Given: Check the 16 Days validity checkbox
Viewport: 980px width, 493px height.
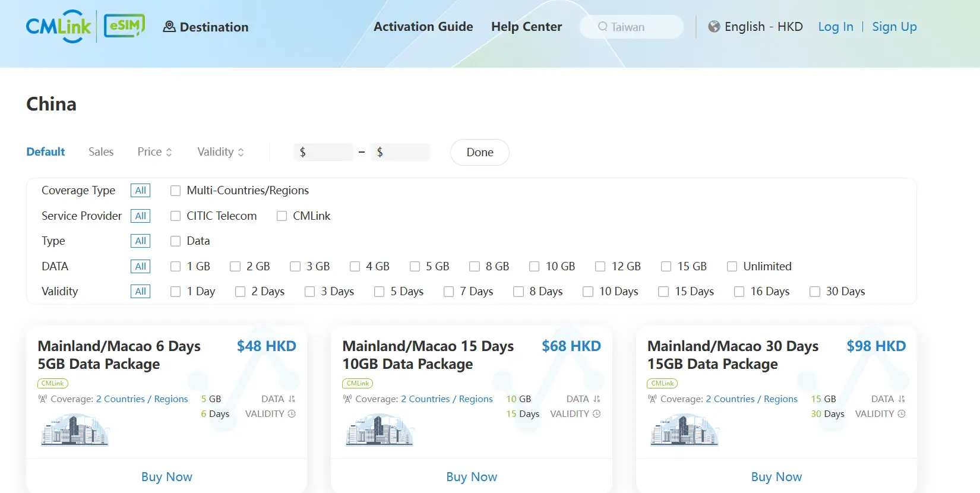Looking at the screenshot, I should coord(739,292).
